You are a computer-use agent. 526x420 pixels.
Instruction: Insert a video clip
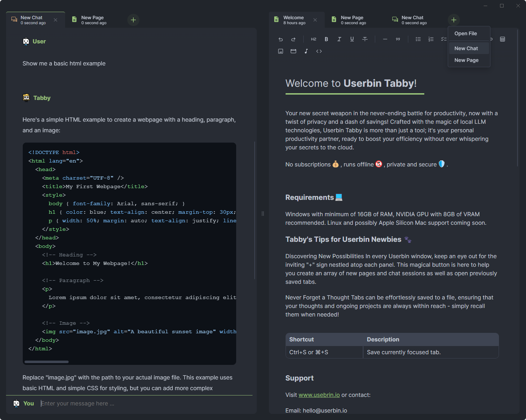tap(293, 51)
